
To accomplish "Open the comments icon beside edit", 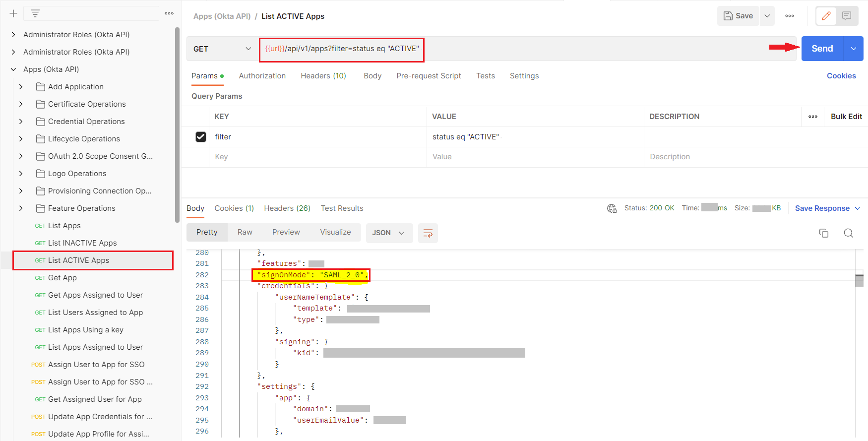I will coord(847,16).
